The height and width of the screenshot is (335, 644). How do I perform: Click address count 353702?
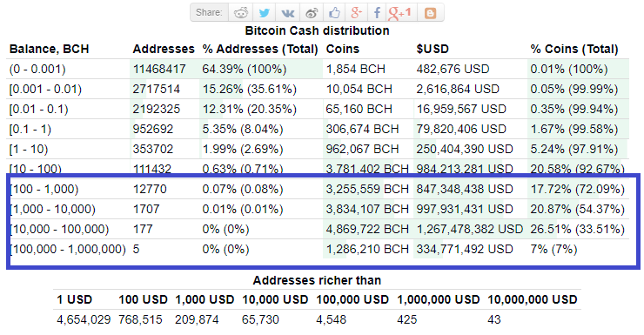click(153, 149)
